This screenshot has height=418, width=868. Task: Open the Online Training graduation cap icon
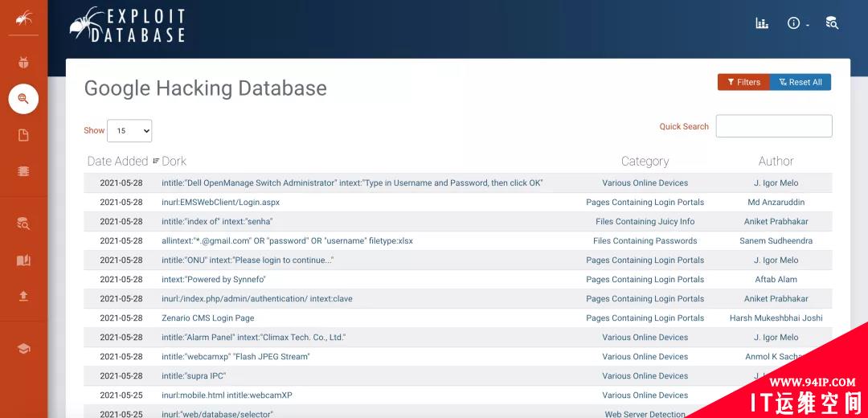[x=23, y=348]
